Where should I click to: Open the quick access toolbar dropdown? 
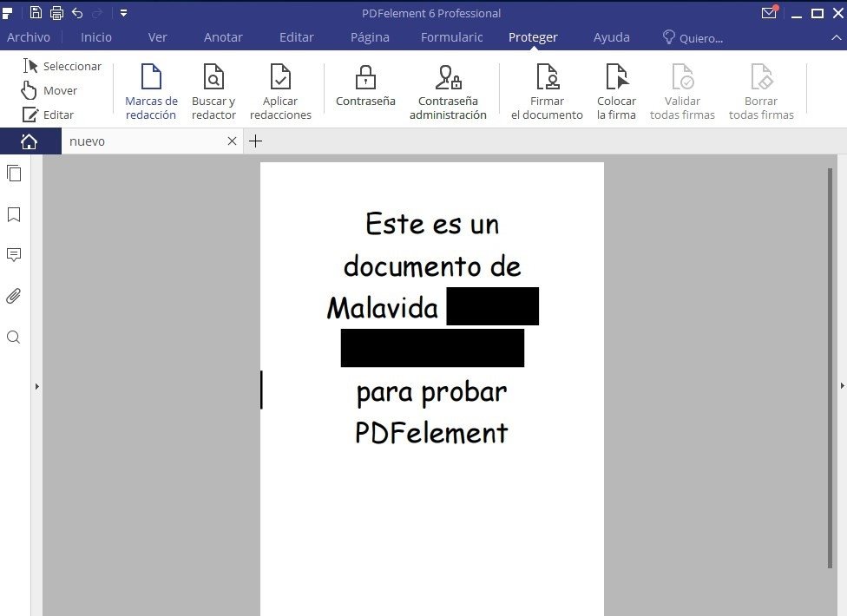[x=124, y=12]
